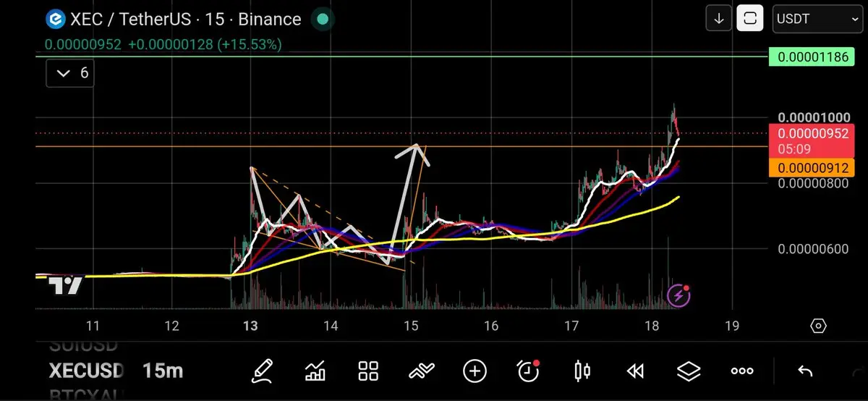Screen dimensions: 868x401
Task: Click the purple lightning flash icon
Action: coord(678,295)
